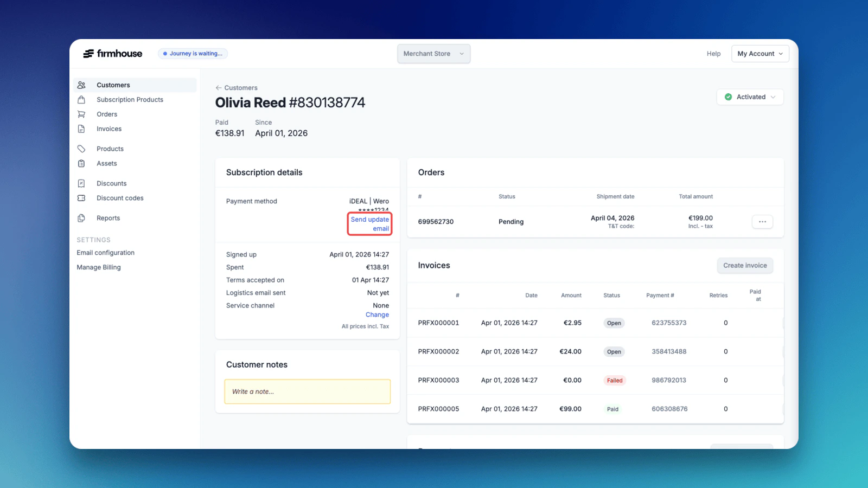This screenshot has width=868, height=488.
Task: Click the customer notes text field
Action: click(307, 391)
